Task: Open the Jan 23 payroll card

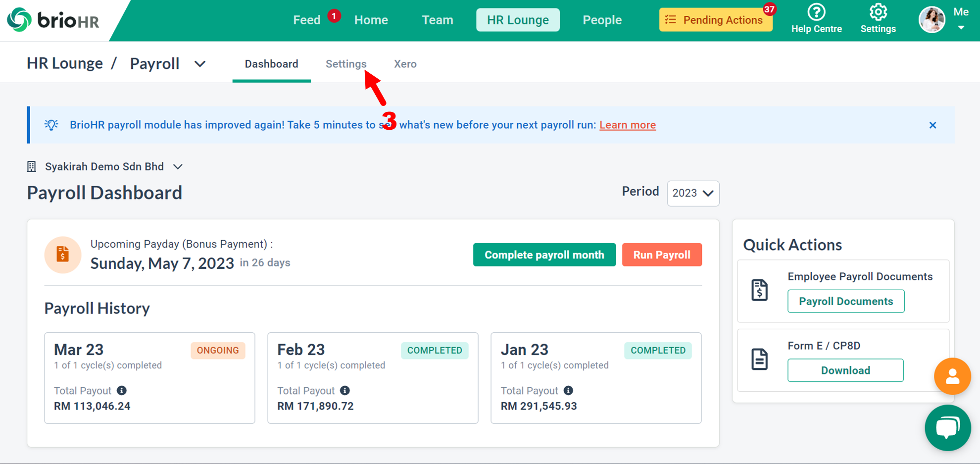Action: (596, 378)
